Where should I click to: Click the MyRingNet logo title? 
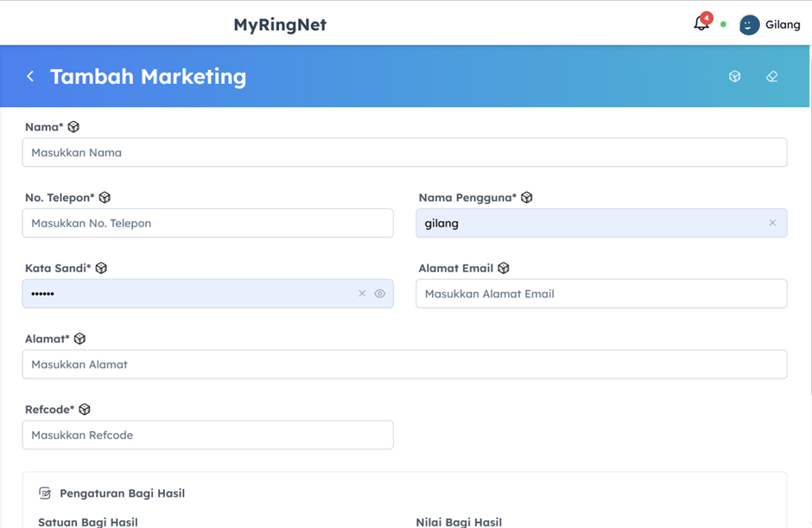click(280, 25)
